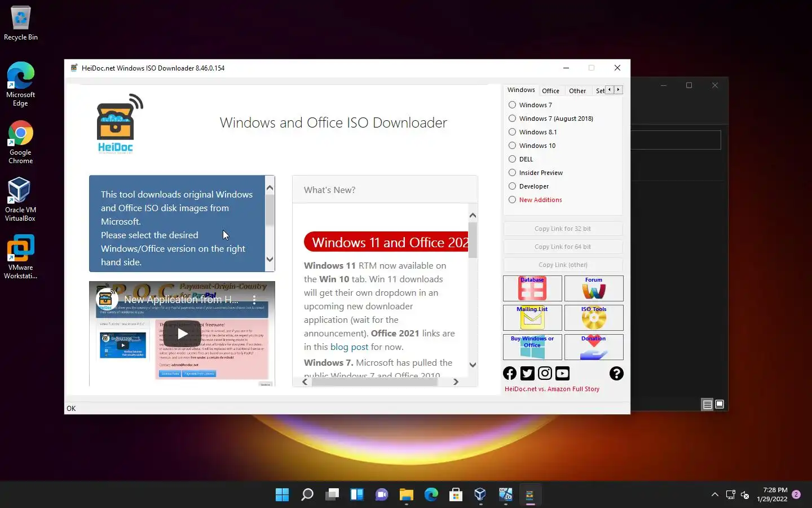Open the notification count badge

click(796, 494)
